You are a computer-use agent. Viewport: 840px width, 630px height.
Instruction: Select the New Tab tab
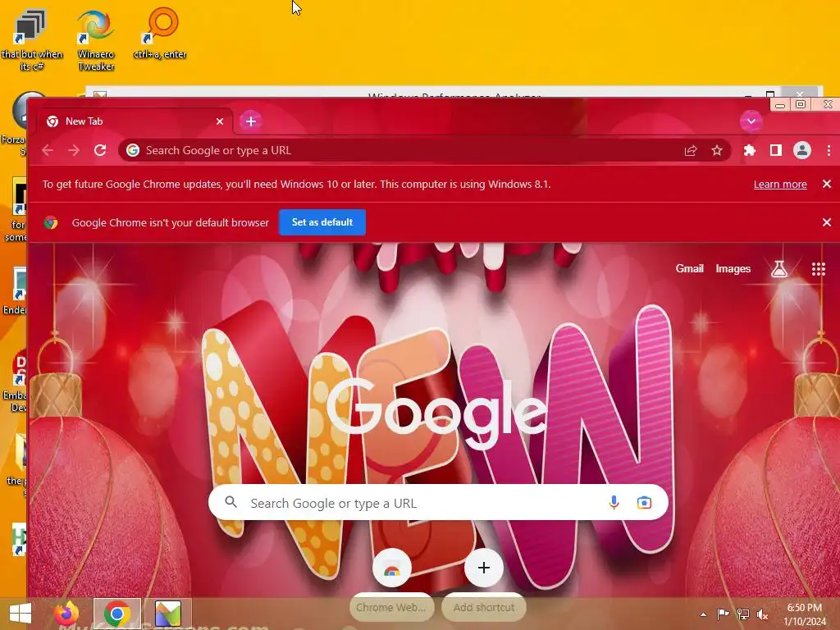point(135,121)
